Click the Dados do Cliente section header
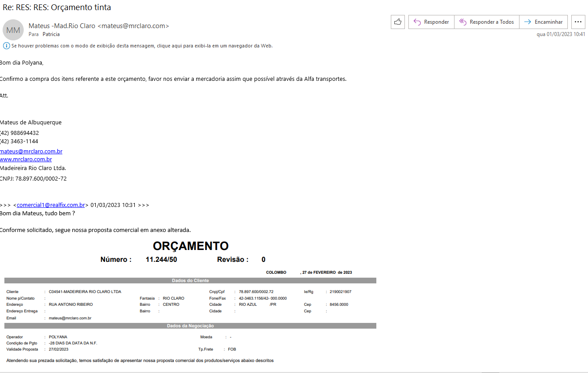Screen dimensions: 588x373 click(190, 281)
